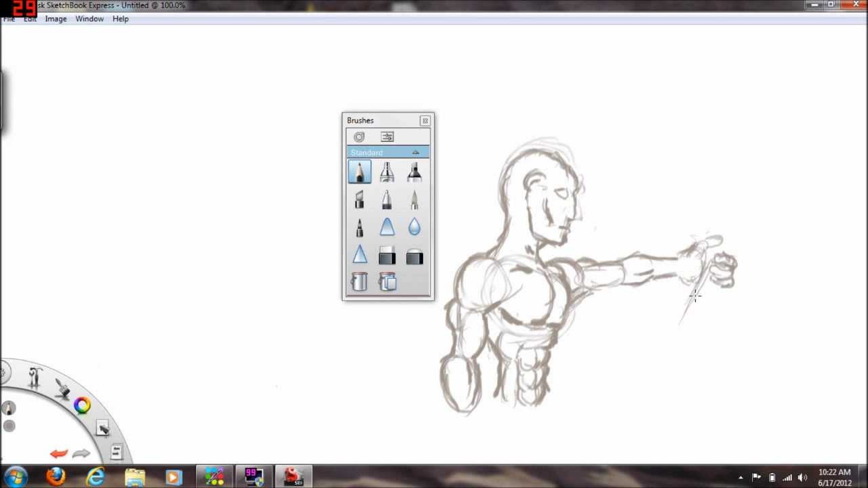868x488 pixels.
Task: Open the volume speaker tray icon
Action: [x=803, y=477]
